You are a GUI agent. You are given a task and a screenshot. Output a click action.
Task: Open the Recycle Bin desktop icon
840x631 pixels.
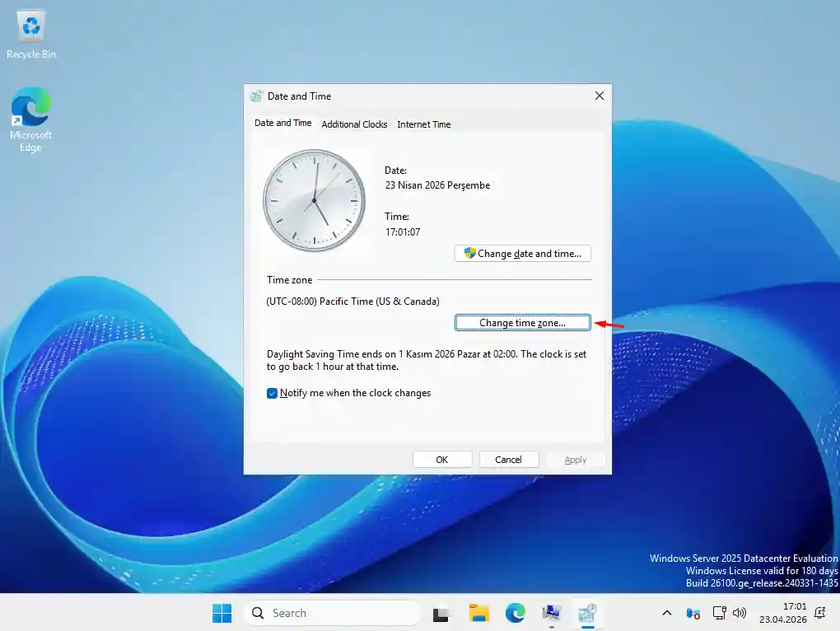[31, 35]
